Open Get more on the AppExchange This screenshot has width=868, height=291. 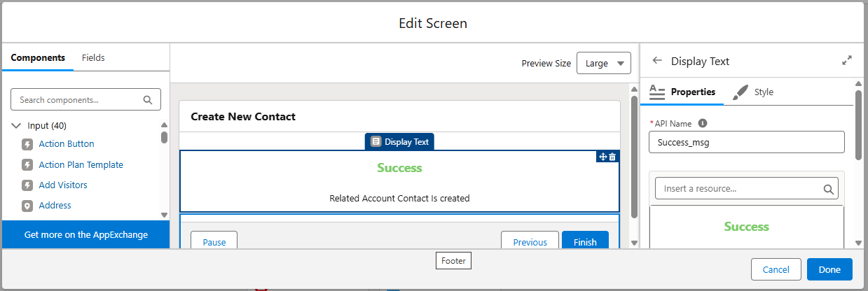click(x=86, y=234)
